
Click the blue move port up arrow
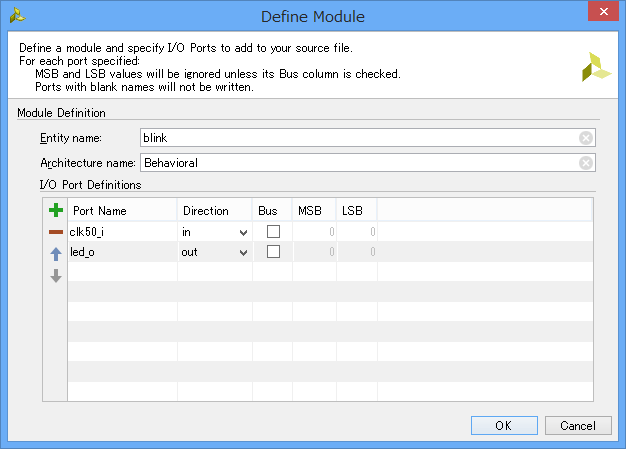[56, 254]
